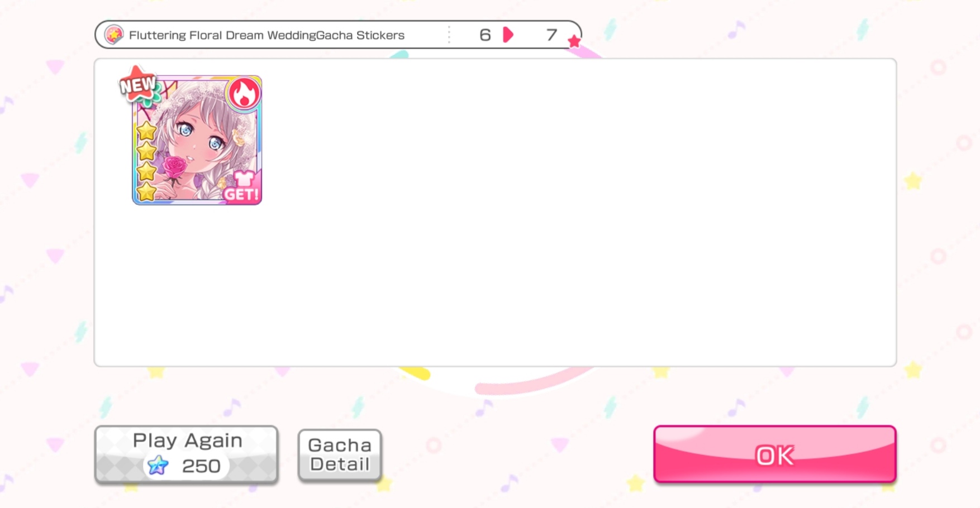Click the second gold star on card
Screen dimensions: 980x508
[146, 151]
